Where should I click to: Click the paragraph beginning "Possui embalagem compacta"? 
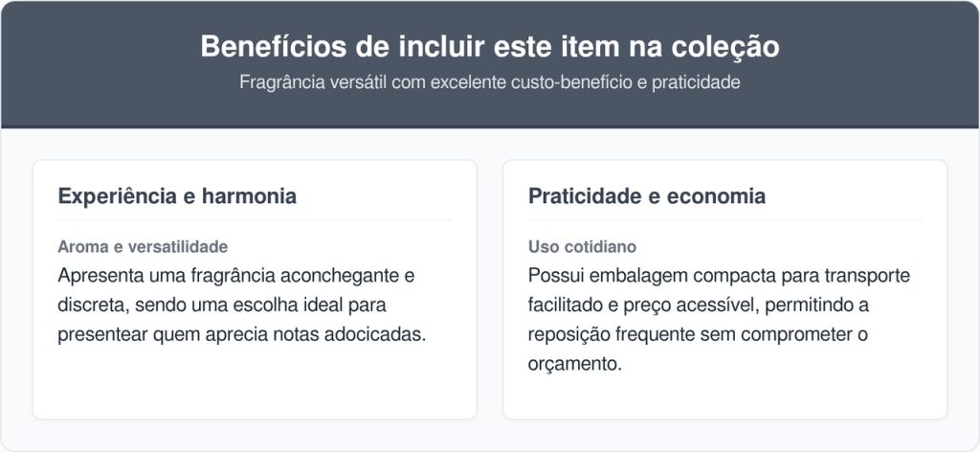click(x=718, y=320)
